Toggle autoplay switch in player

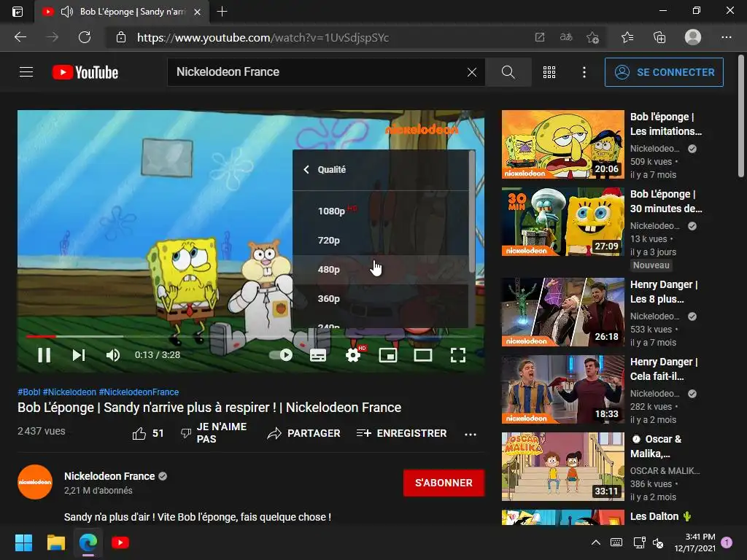click(x=281, y=355)
